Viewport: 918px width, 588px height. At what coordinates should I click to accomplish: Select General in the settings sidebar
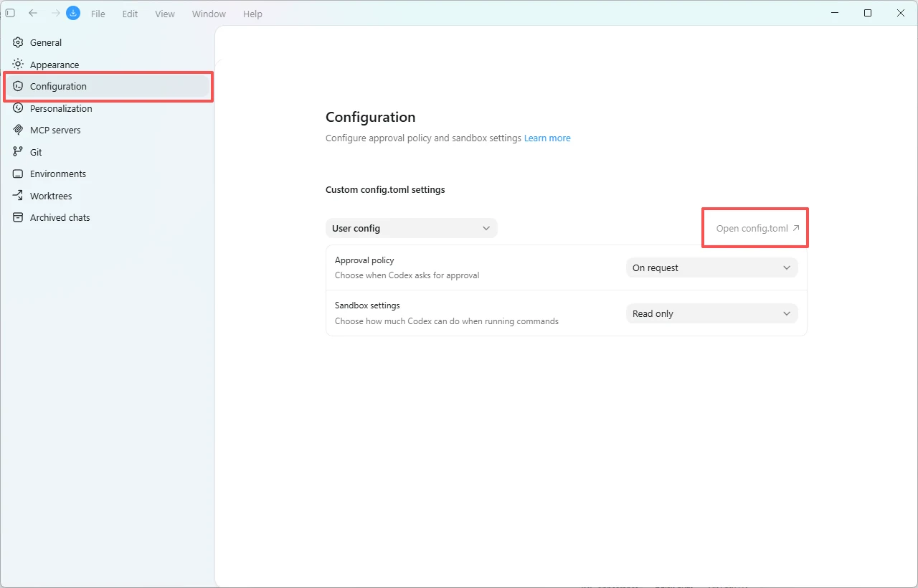coord(108,42)
